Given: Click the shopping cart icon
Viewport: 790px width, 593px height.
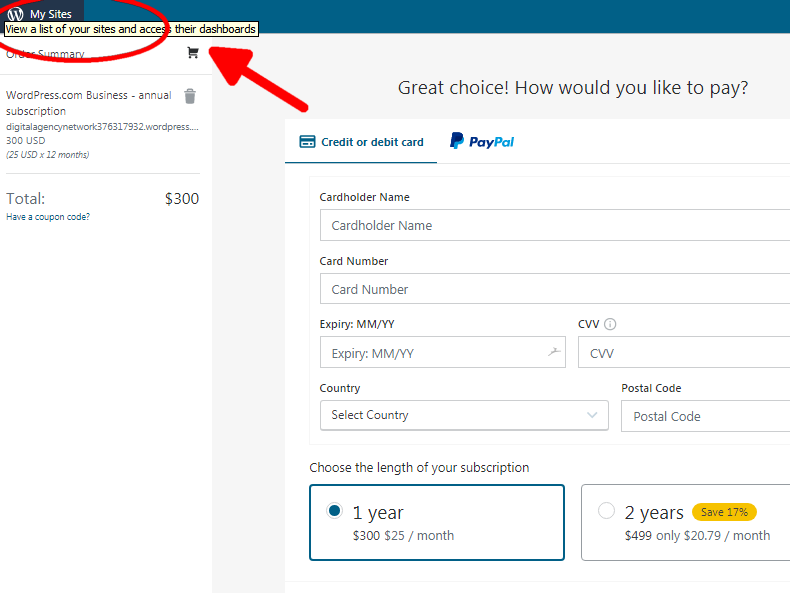Looking at the screenshot, I should point(193,53).
